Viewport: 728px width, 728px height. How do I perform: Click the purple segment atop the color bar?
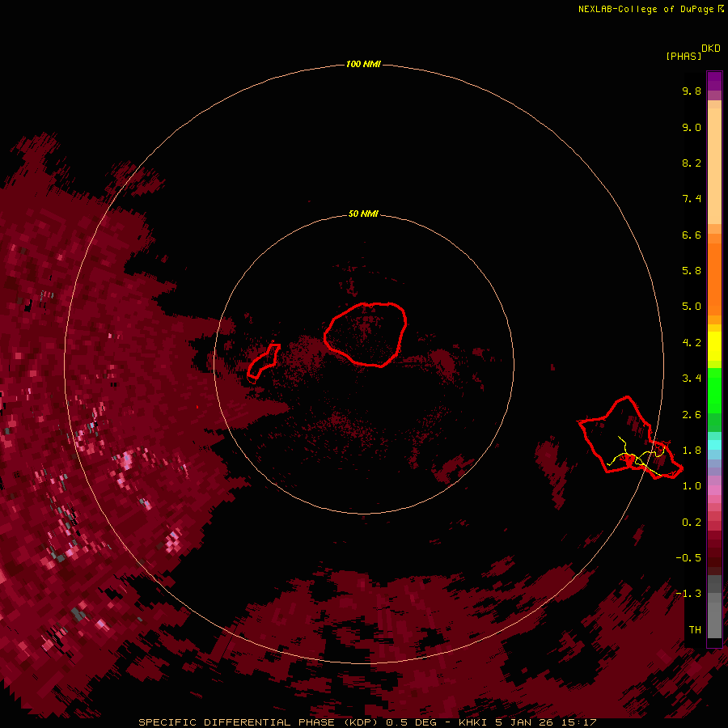(x=714, y=81)
